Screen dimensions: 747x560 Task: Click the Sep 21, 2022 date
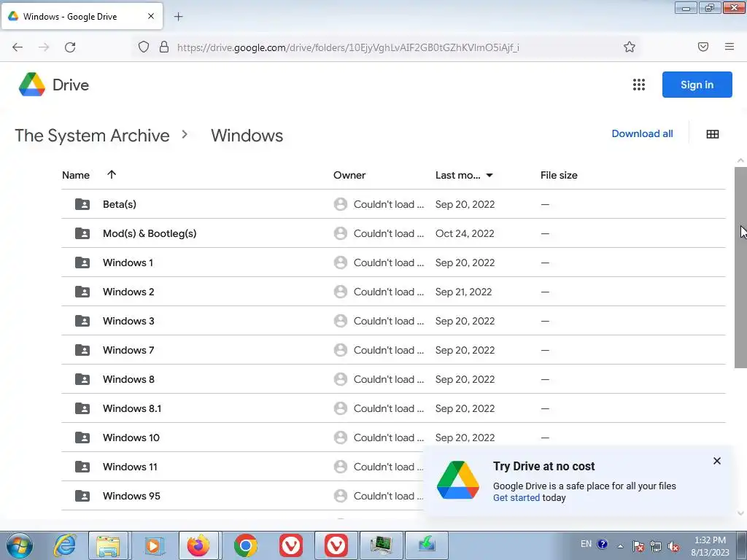463,292
